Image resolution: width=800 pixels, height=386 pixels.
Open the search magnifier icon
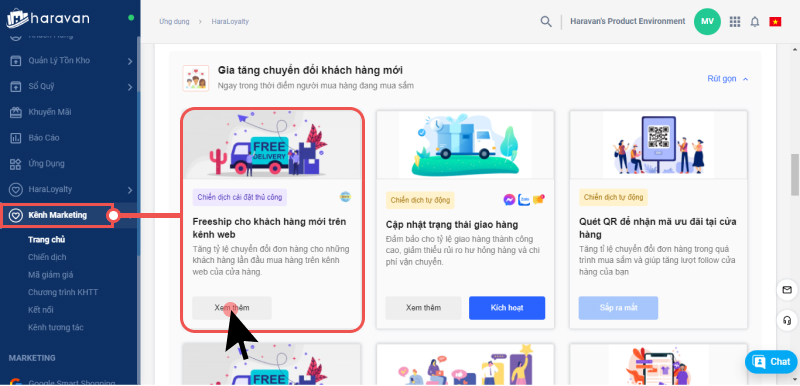tap(546, 21)
